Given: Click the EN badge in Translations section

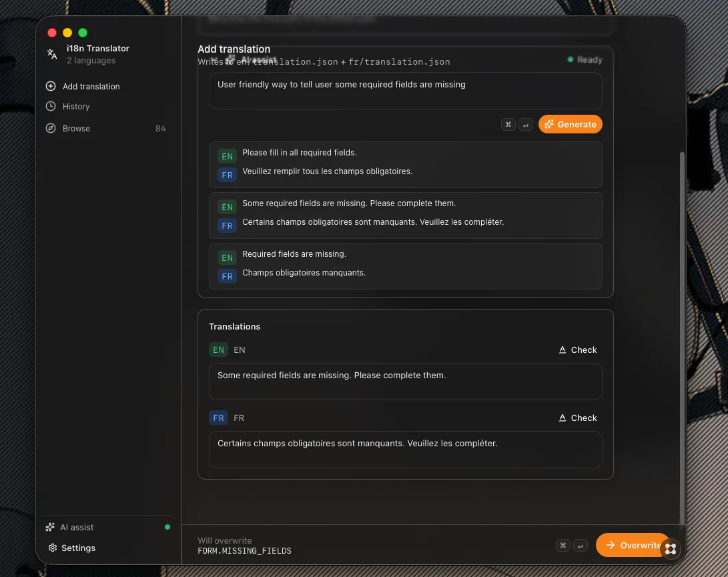Looking at the screenshot, I should [218, 350].
